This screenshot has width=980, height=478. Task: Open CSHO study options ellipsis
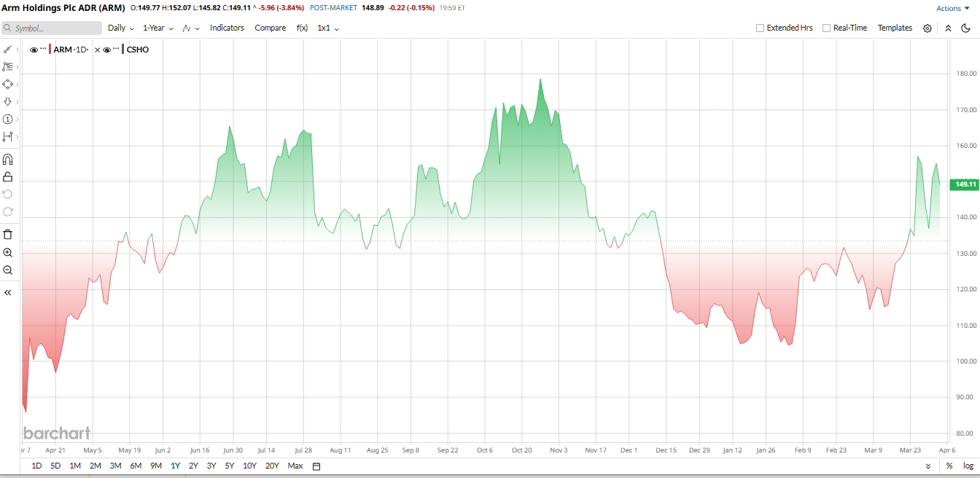[116, 49]
